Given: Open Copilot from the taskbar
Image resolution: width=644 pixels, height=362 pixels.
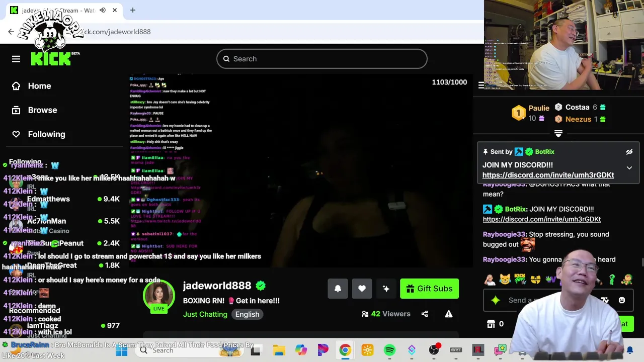Looking at the screenshot, I should [x=301, y=350].
